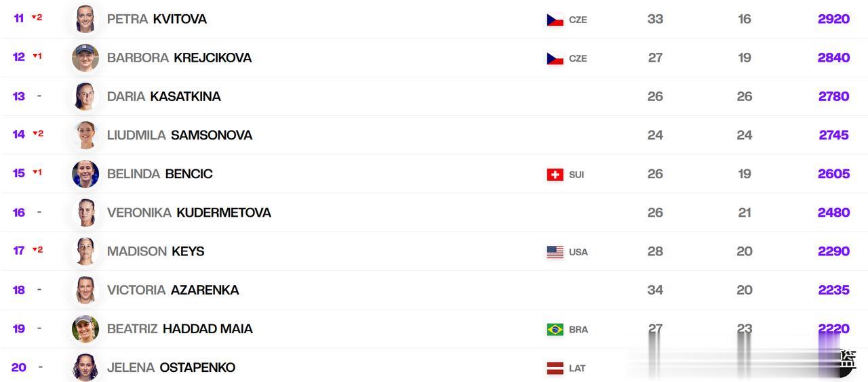Click Veronika Kudermetova's player photo
This screenshot has width=868, height=382.
[85, 213]
